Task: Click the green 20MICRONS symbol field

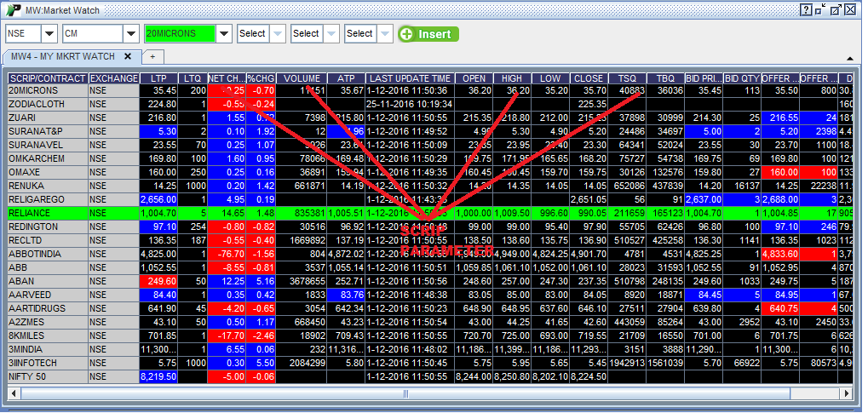Action: point(179,33)
